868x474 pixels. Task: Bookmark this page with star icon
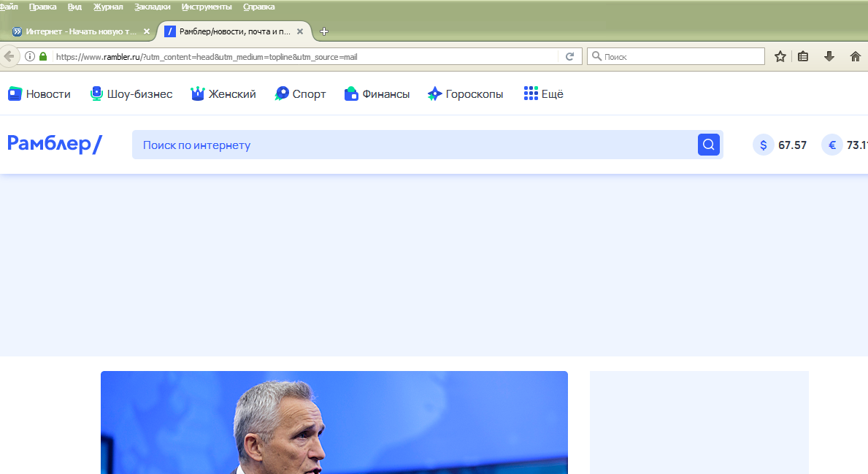point(780,56)
